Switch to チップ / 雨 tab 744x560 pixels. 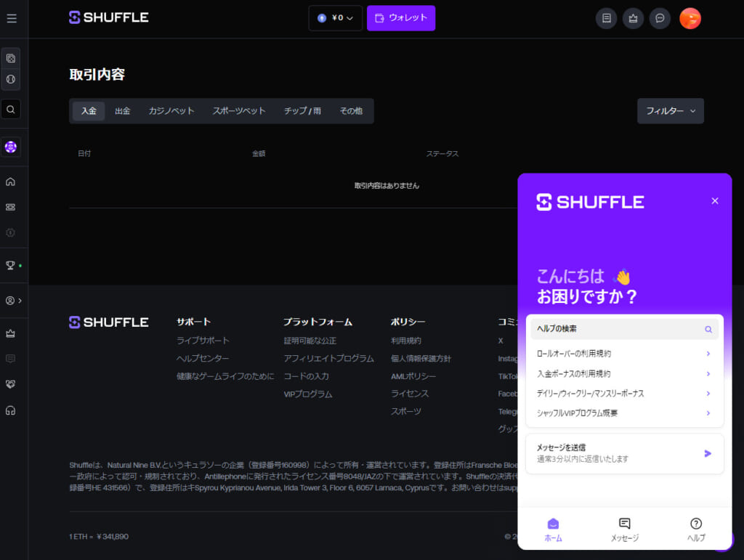point(302,111)
